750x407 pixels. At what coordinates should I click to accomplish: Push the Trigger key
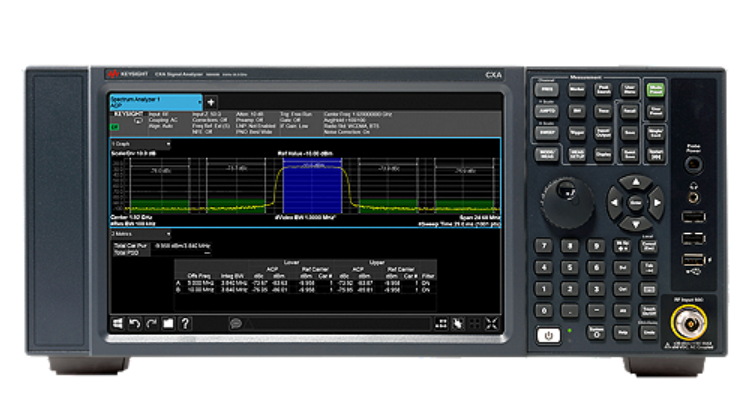coord(577,132)
